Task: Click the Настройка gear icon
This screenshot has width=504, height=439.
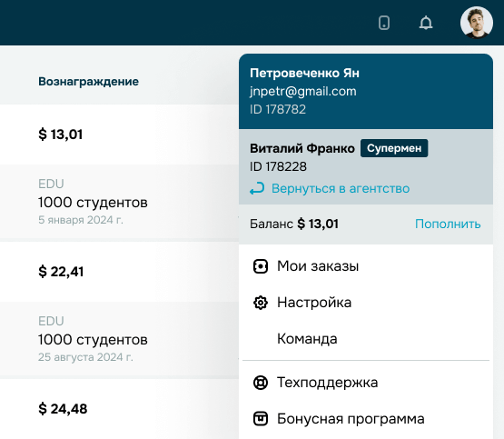Action: tap(261, 303)
